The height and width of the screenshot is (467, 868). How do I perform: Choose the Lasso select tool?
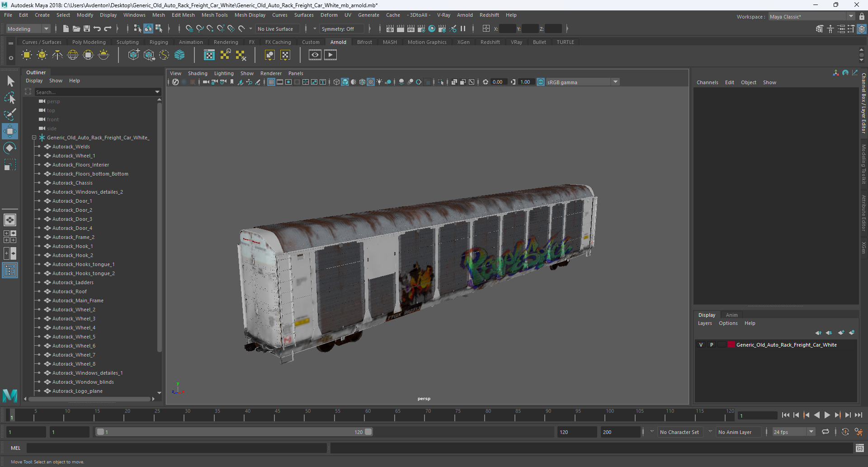(10, 98)
